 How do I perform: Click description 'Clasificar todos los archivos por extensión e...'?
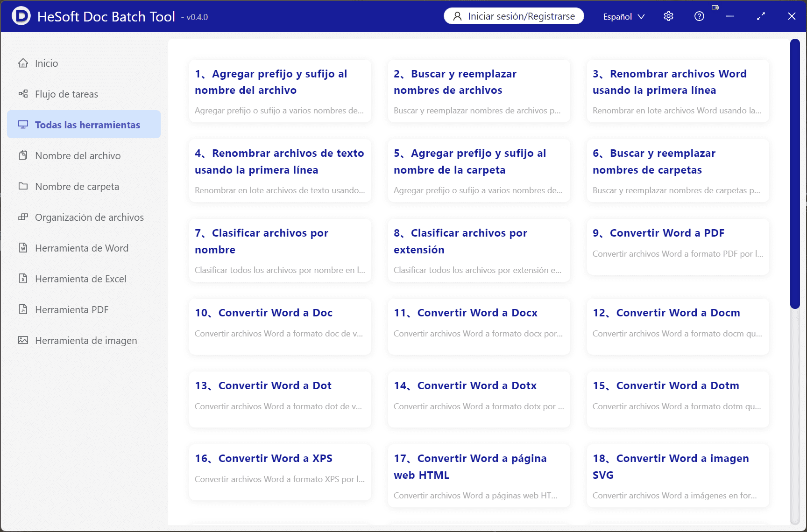tap(477, 270)
